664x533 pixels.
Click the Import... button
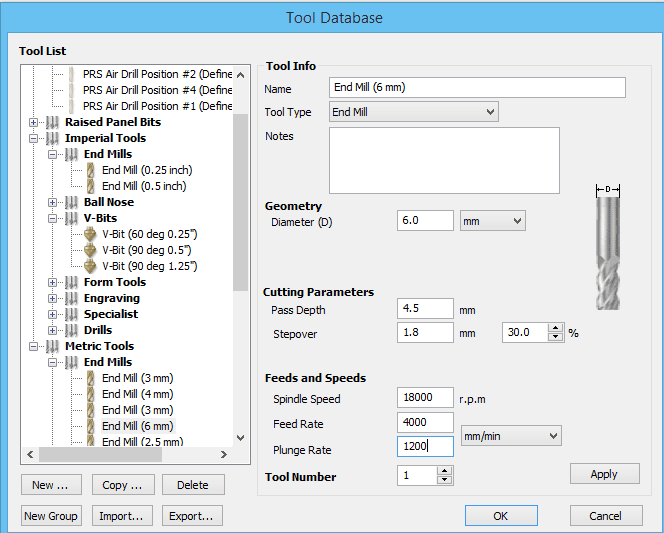(x=122, y=516)
